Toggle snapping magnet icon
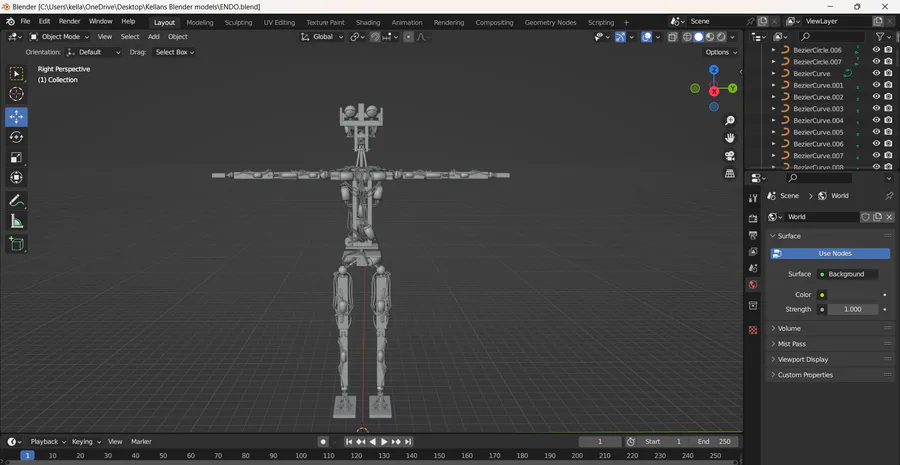Viewport: 900px width, 465px height. click(375, 37)
